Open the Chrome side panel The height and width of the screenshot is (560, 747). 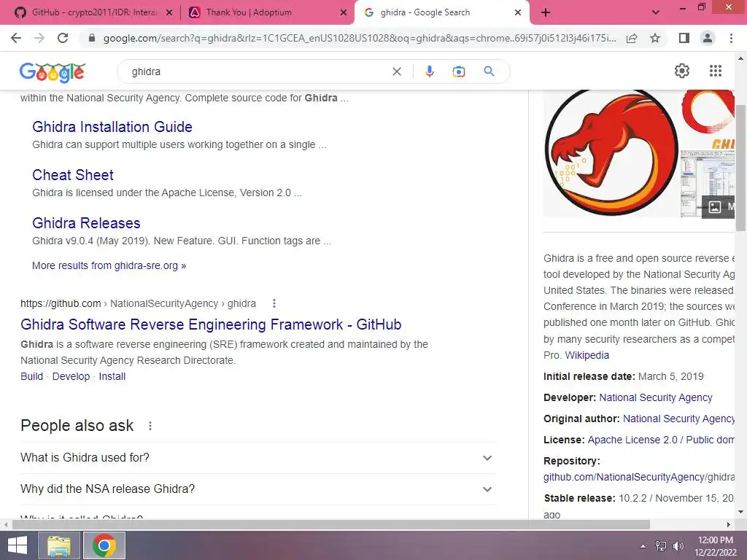point(684,38)
